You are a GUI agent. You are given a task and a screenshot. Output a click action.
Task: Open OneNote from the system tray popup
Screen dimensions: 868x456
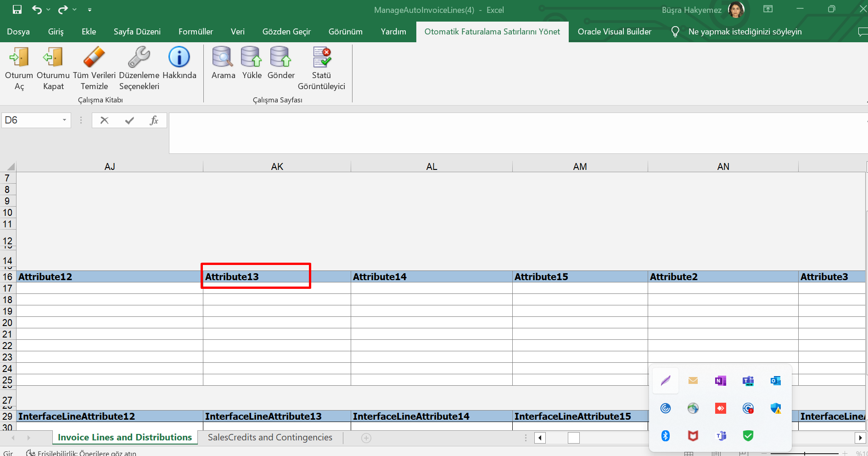point(720,381)
